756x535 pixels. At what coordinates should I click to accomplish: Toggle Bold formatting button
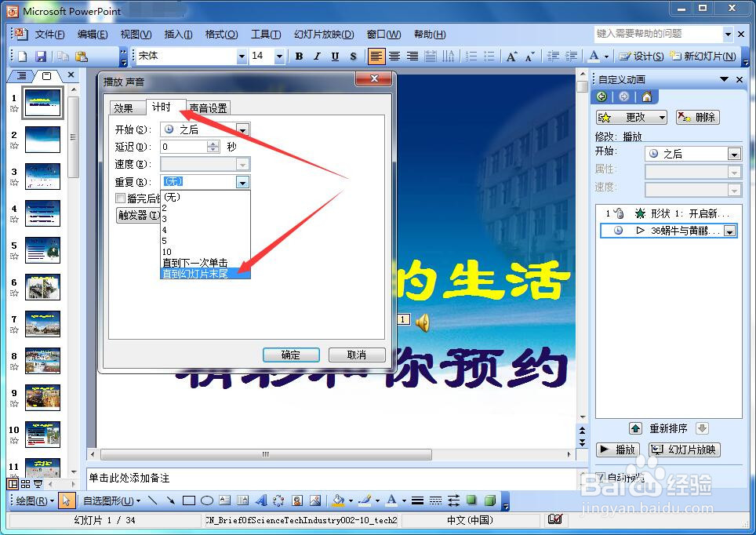[x=299, y=56]
